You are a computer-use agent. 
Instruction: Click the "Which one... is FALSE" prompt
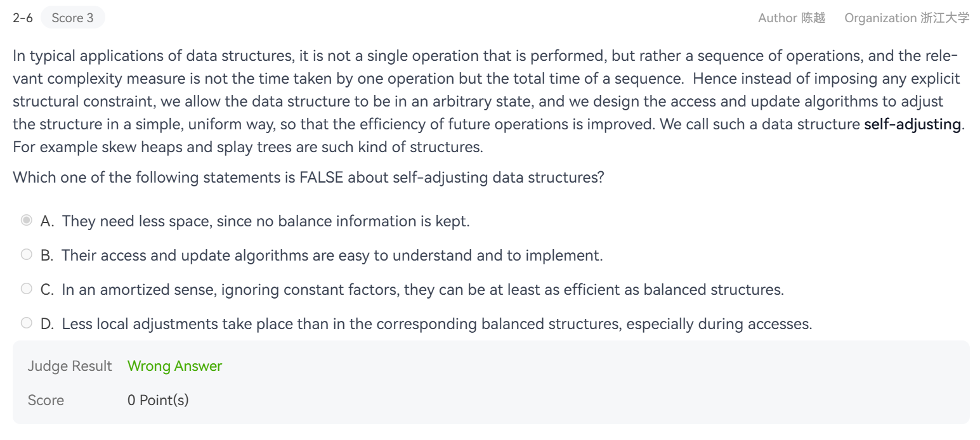(x=308, y=178)
